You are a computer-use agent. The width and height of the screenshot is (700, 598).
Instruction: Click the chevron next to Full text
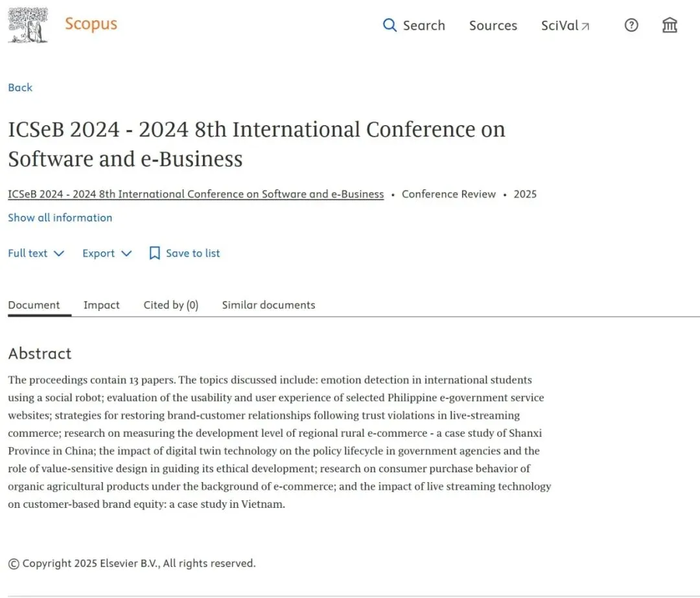tap(59, 253)
